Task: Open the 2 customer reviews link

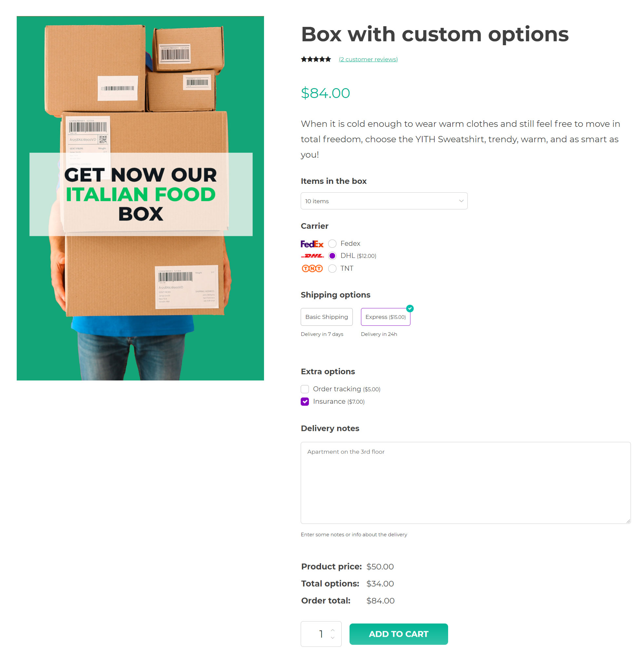Action: [368, 59]
